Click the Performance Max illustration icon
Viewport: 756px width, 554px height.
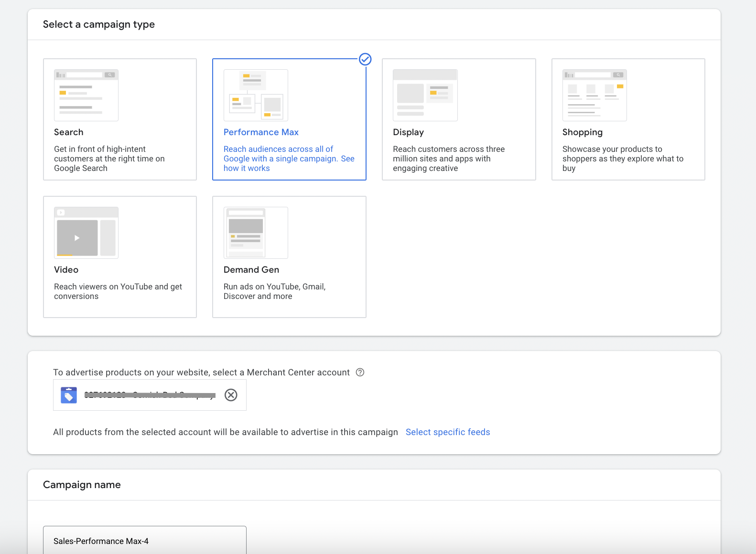tap(256, 95)
